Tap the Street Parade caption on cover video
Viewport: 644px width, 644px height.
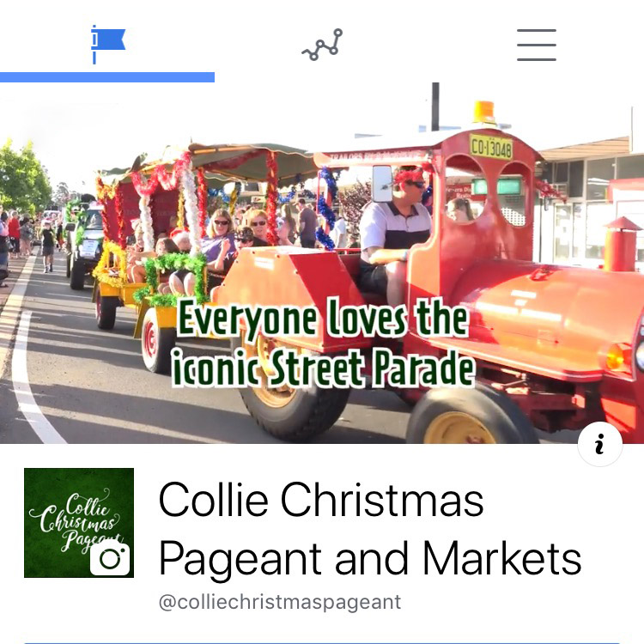click(323, 342)
